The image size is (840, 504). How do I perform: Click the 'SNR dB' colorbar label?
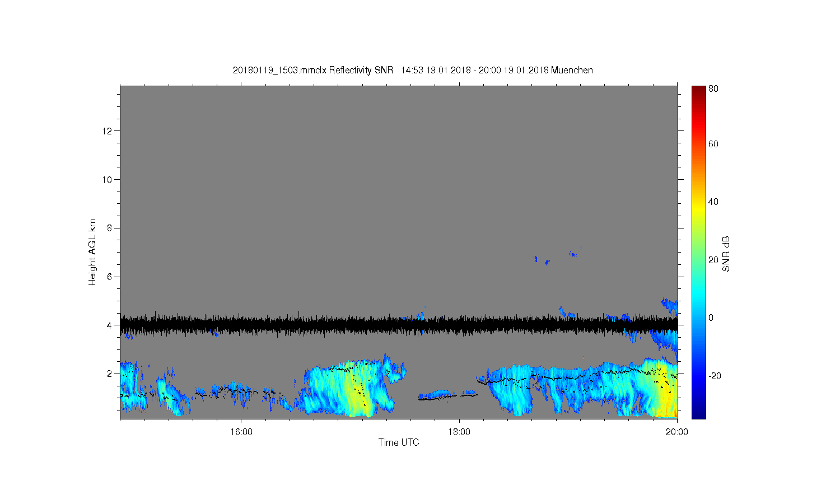tap(726, 254)
